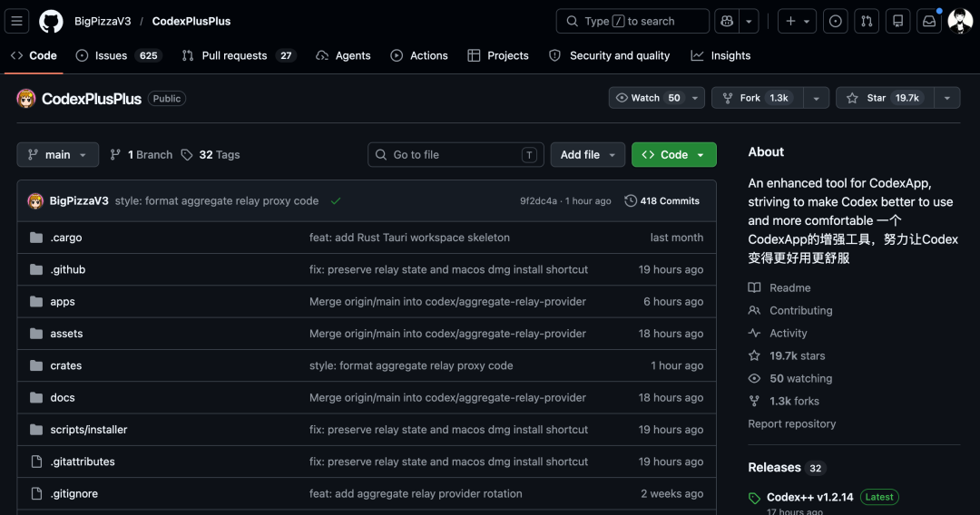Viewport: 980px width, 515px height.
Task: Click the scripts/installer folder icon
Action: (36, 430)
